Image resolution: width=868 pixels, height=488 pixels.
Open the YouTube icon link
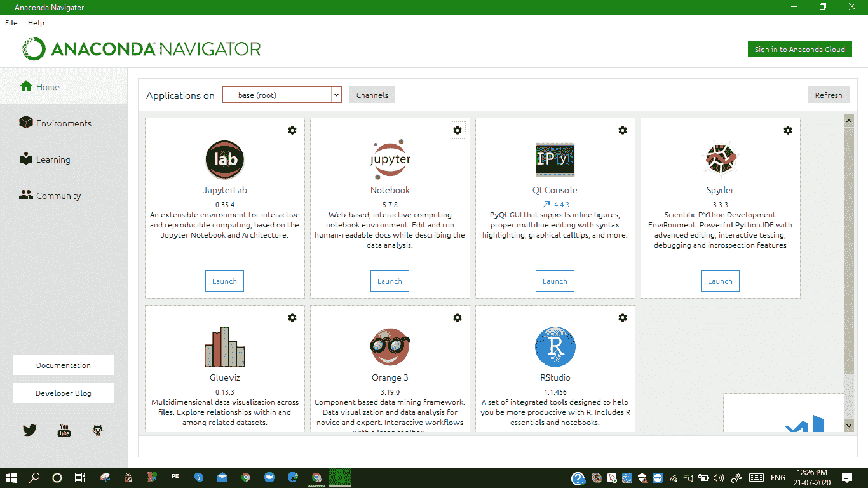click(x=64, y=430)
